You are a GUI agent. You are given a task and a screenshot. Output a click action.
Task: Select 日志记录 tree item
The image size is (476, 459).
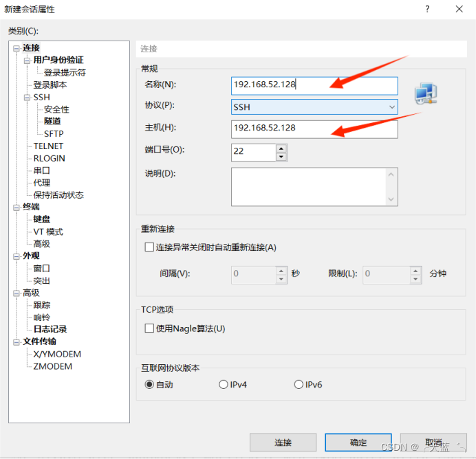[x=50, y=329]
